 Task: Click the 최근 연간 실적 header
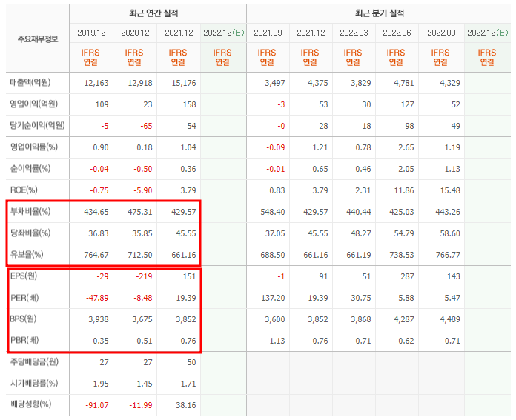click(153, 13)
